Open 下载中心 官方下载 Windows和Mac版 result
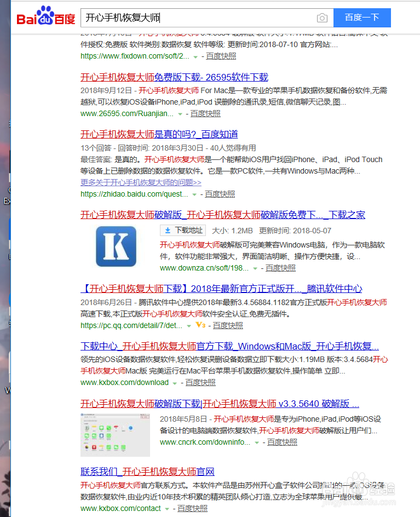420x517 pixels. click(x=230, y=346)
